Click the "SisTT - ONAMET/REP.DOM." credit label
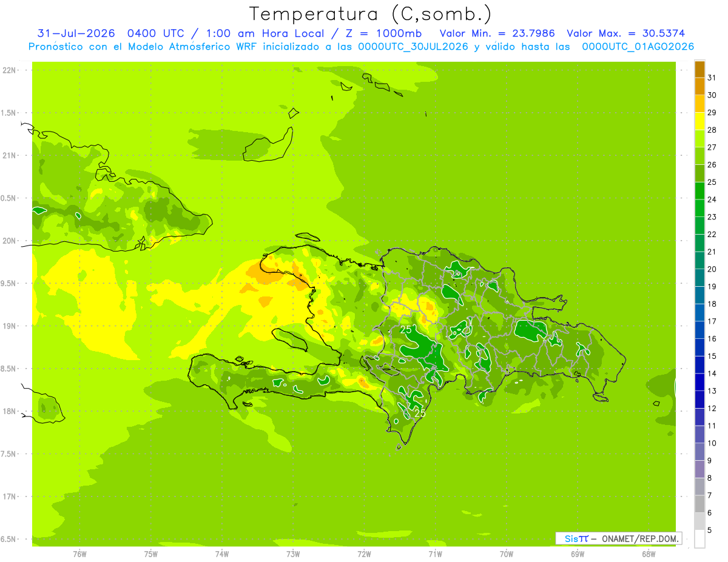The image size is (728, 562). click(619, 538)
